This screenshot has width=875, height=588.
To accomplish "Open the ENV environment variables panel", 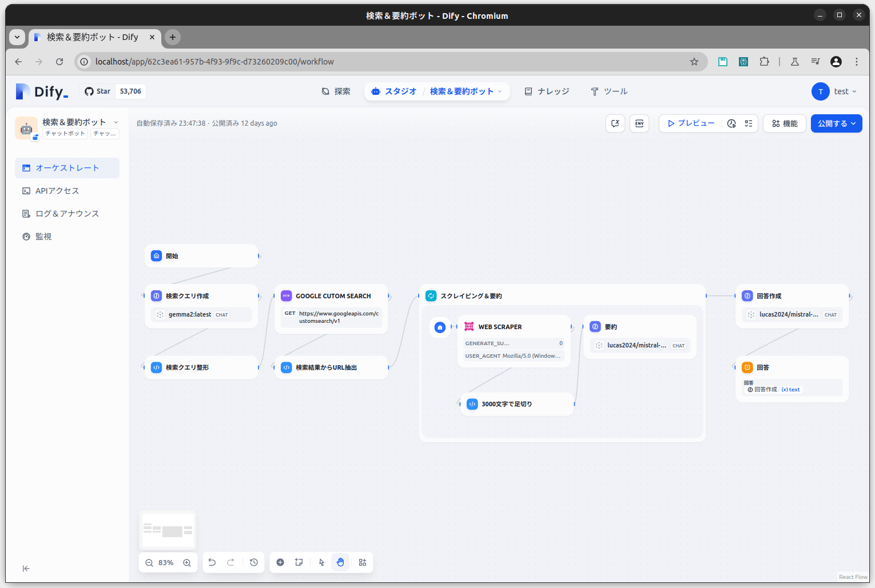I will 639,123.
